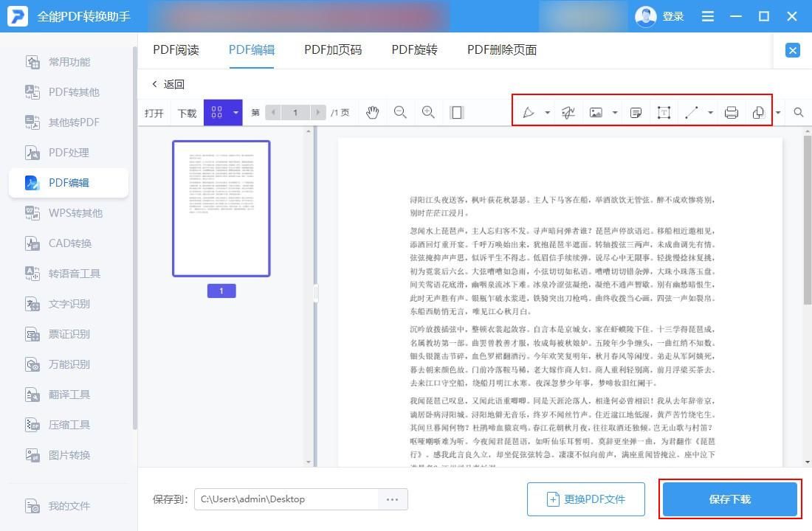Click the 转语音工具 sidebar icon
Screen dimensions: 812x531
pos(32,274)
